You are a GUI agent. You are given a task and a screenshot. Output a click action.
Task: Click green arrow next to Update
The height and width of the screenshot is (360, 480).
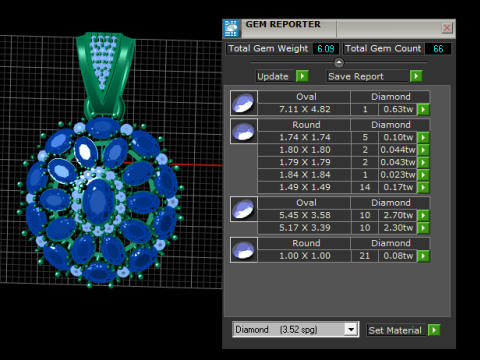302,76
